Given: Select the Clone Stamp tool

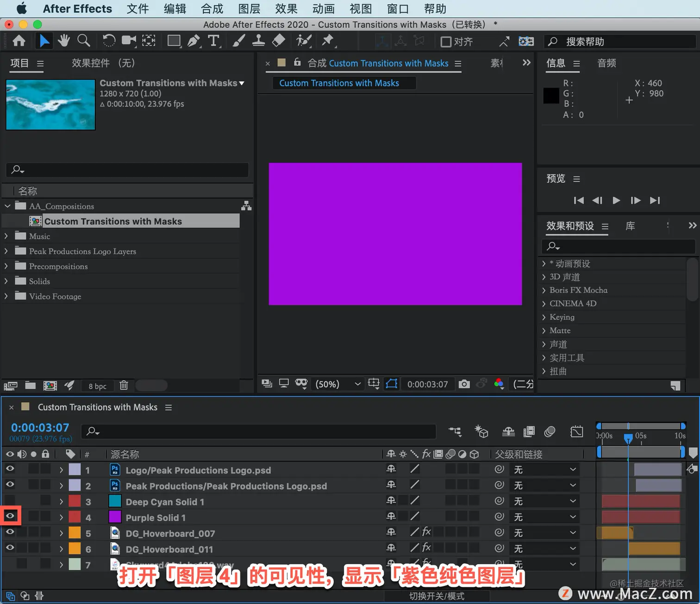Looking at the screenshot, I should [x=258, y=41].
